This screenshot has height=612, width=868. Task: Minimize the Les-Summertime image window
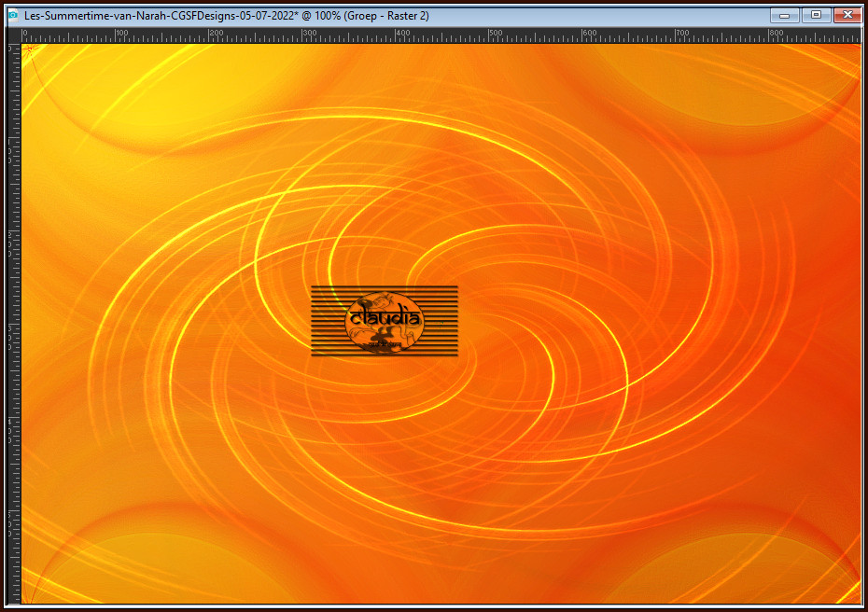pos(784,16)
